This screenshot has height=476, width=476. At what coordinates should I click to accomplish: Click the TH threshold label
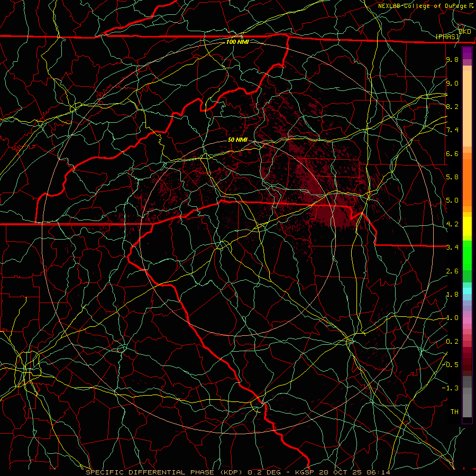(454, 412)
